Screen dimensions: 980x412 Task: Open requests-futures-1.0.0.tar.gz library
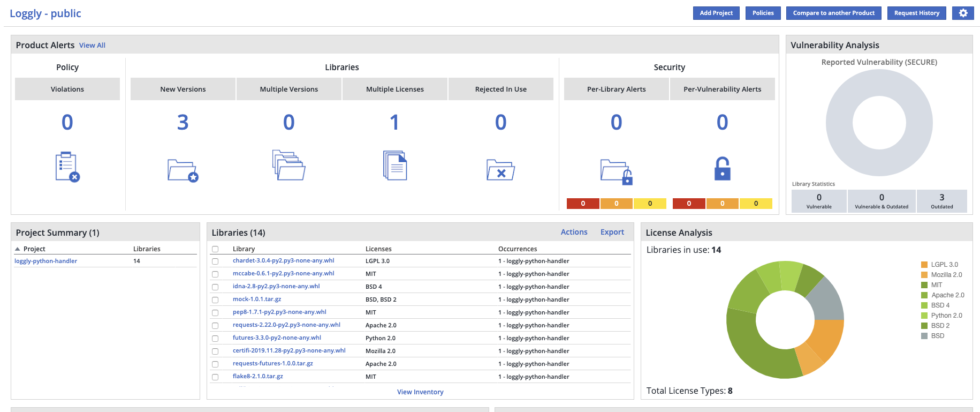tap(273, 363)
